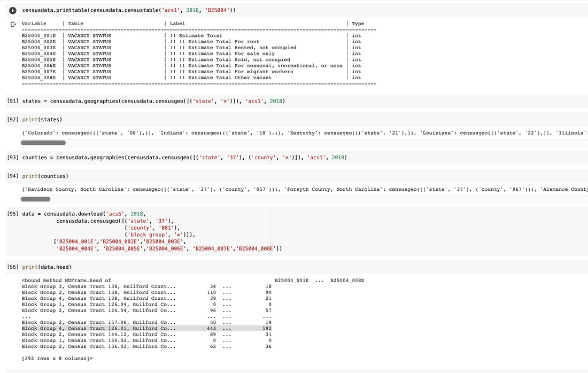Click the 'Label' column header
The image size is (588, 373).
coord(177,24)
